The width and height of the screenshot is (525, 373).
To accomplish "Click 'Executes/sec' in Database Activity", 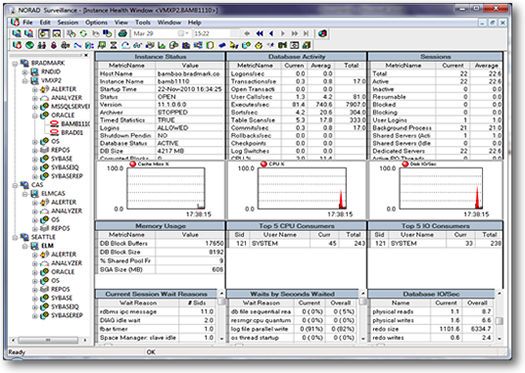I will 250,105.
